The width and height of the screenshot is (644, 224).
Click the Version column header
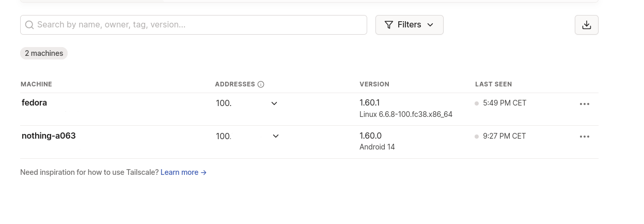point(374,84)
